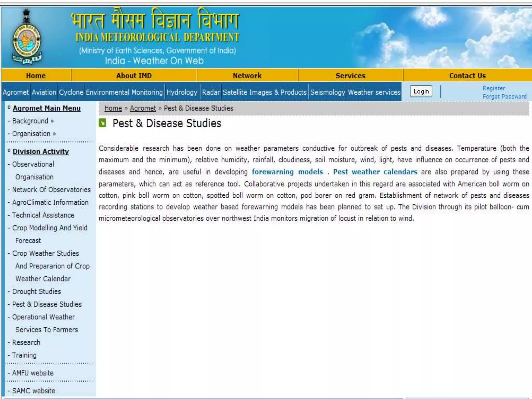Open AMFU website sidebar link

click(x=33, y=373)
